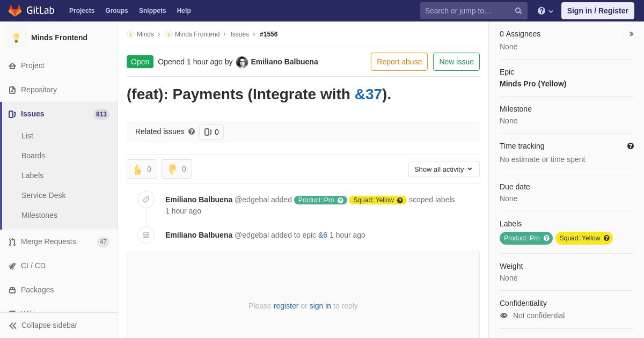The width and height of the screenshot is (644, 338).
Task: Open the GitLab logo home link
Action: pos(31,11)
